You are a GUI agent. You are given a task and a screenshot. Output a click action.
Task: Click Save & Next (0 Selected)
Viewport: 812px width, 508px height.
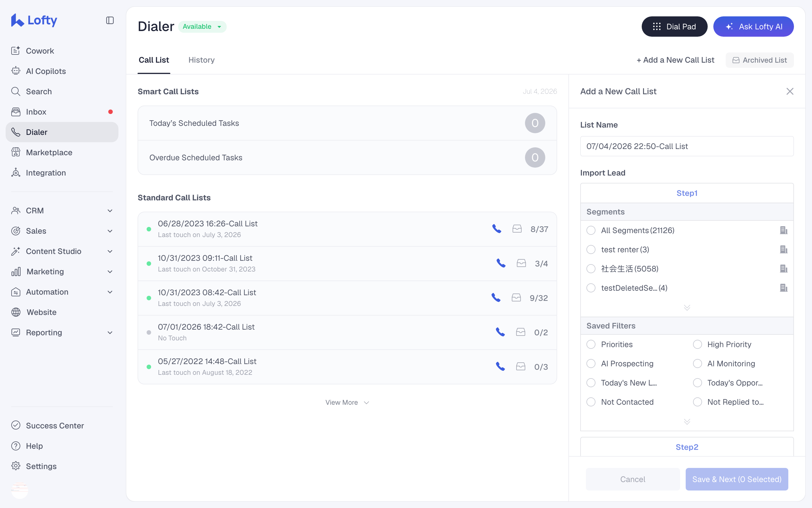(x=737, y=479)
